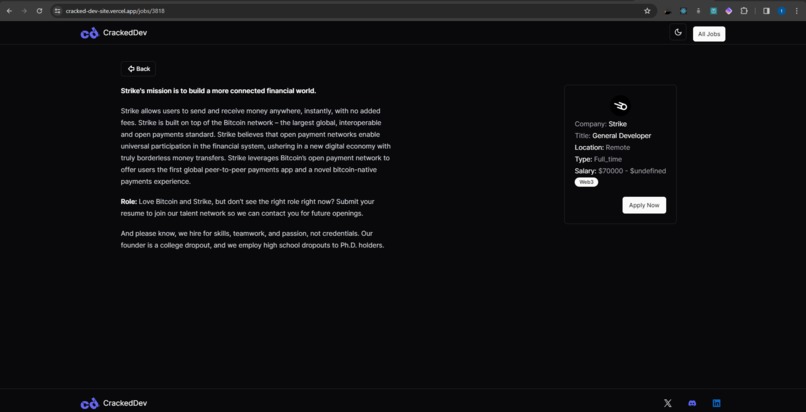
Task: Click the General Developer title text
Action: [621, 136]
